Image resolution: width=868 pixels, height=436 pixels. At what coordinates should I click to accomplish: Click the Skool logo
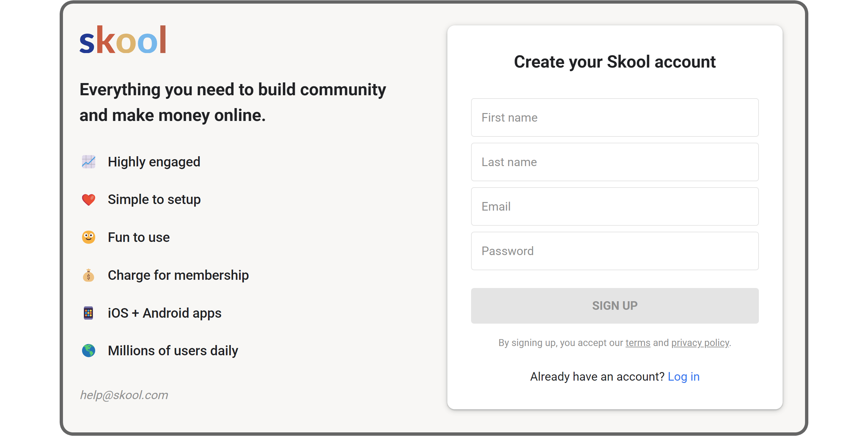123,40
